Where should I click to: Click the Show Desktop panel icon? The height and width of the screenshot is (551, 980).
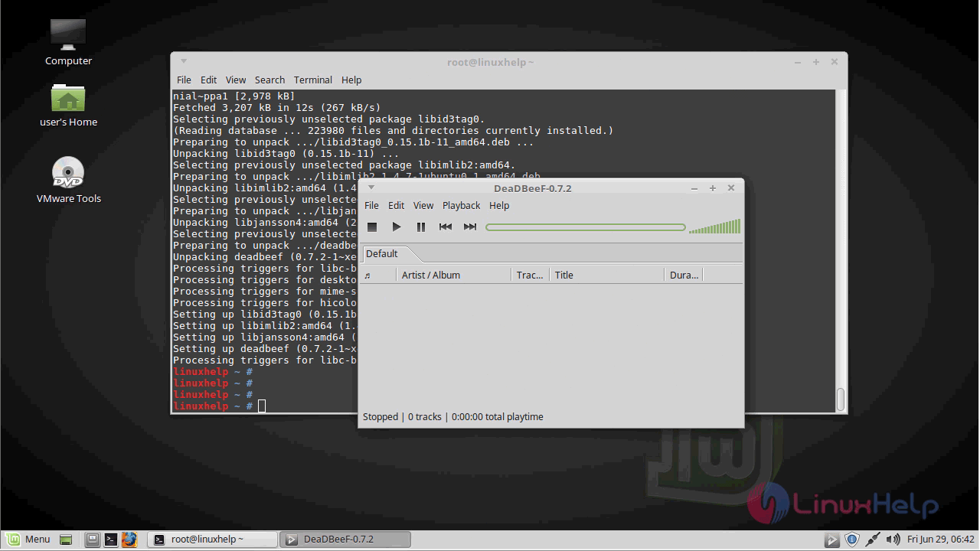(x=66, y=540)
